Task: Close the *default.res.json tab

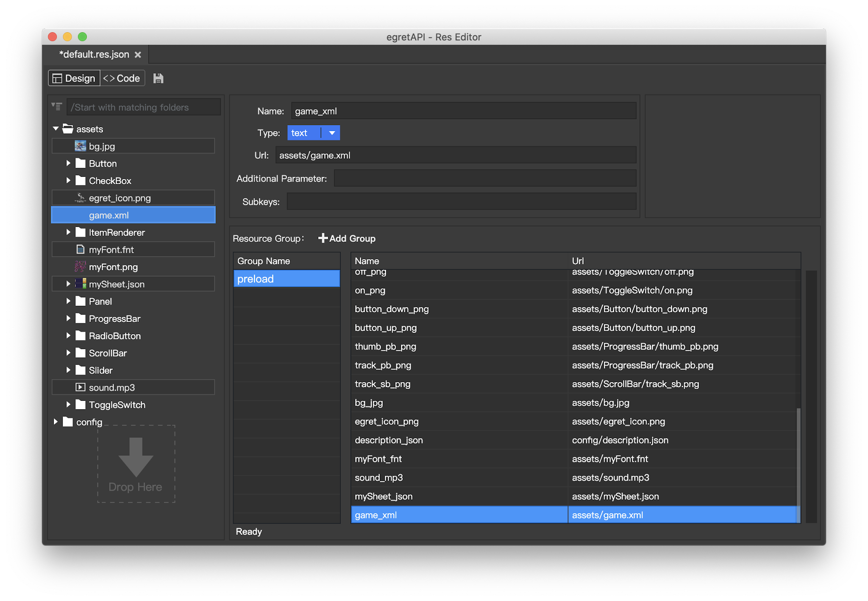Action: [x=138, y=54]
